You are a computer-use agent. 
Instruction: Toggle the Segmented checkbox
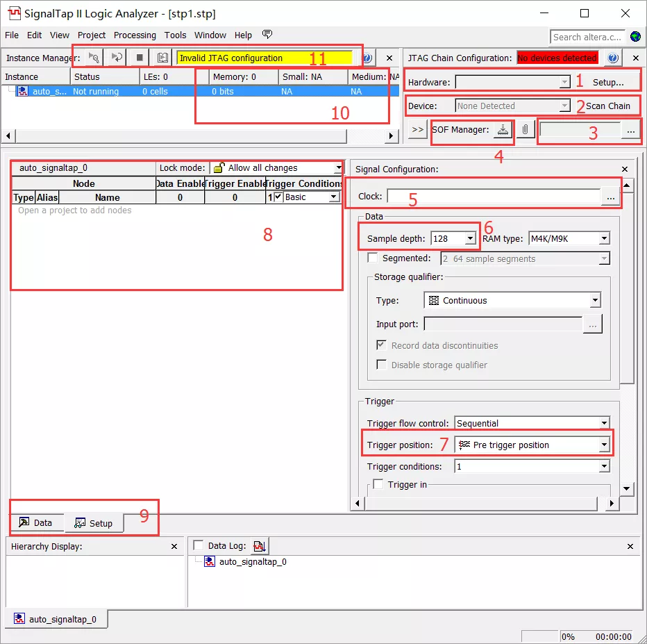click(373, 258)
